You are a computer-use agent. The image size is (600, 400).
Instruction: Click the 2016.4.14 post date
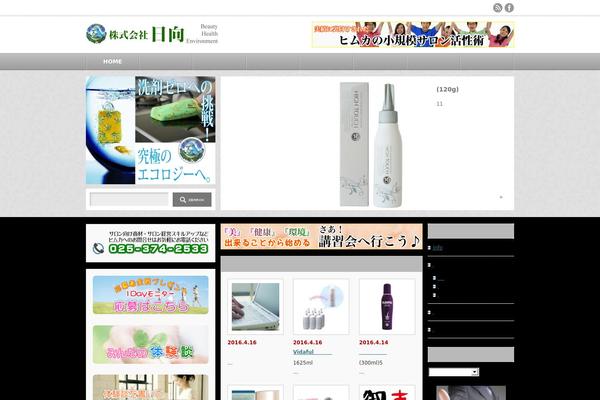point(373,342)
